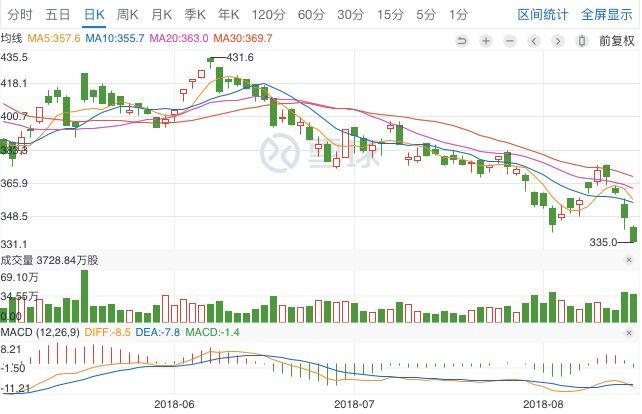This screenshot has height=414, width=642.
Task: Click the MACD (12,26,9) label
Action: tap(40, 332)
